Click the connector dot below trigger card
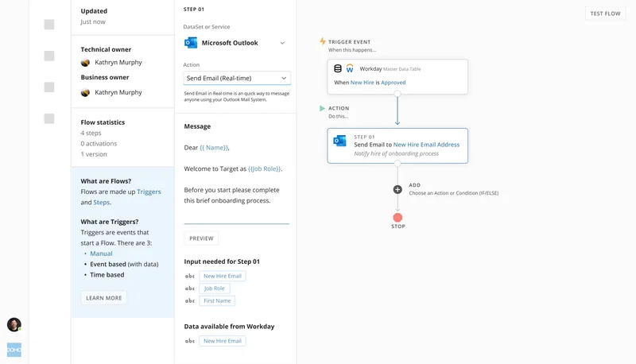636x364 pixels. coord(397,94)
